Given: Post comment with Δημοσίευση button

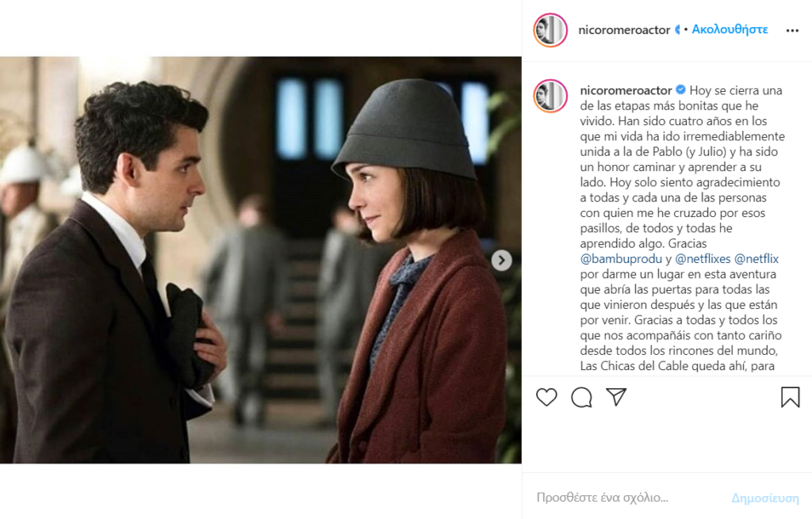Looking at the screenshot, I should point(765,498).
